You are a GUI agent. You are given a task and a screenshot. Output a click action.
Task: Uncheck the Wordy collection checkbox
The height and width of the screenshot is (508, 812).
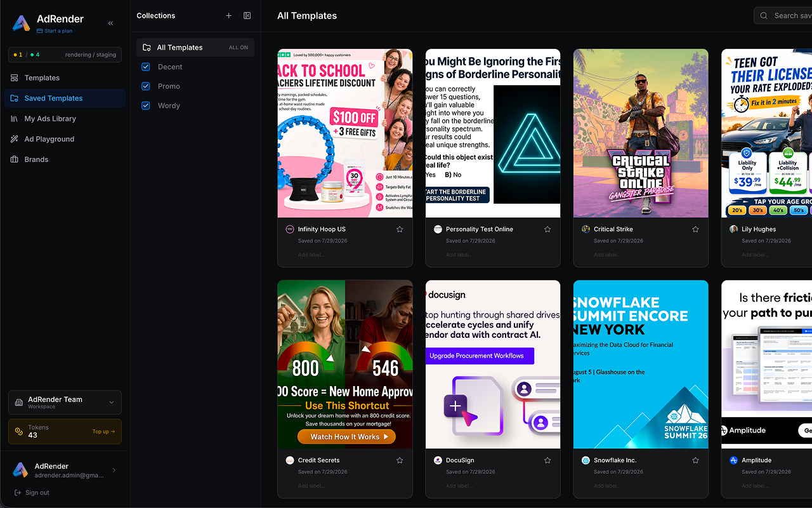click(146, 105)
